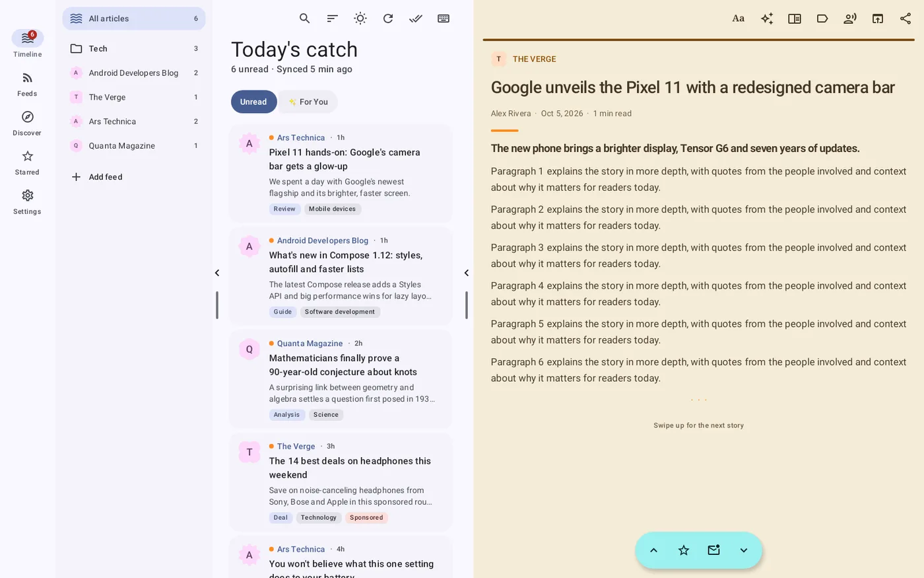Open 'Pixel 11 hands-on' article card
Image resolution: width=924 pixels, height=578 pixels.
341,174
